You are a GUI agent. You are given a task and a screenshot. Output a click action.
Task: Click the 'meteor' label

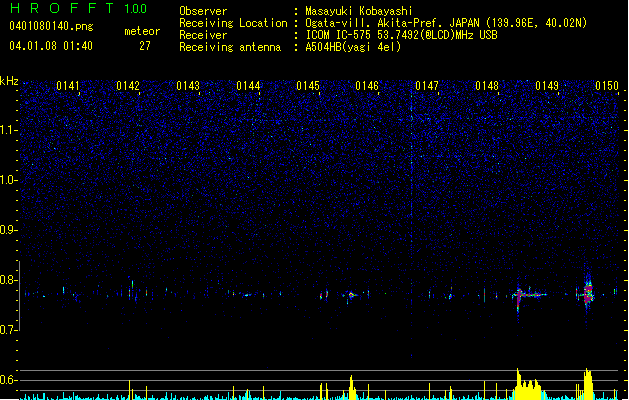[x=142, y=31]
